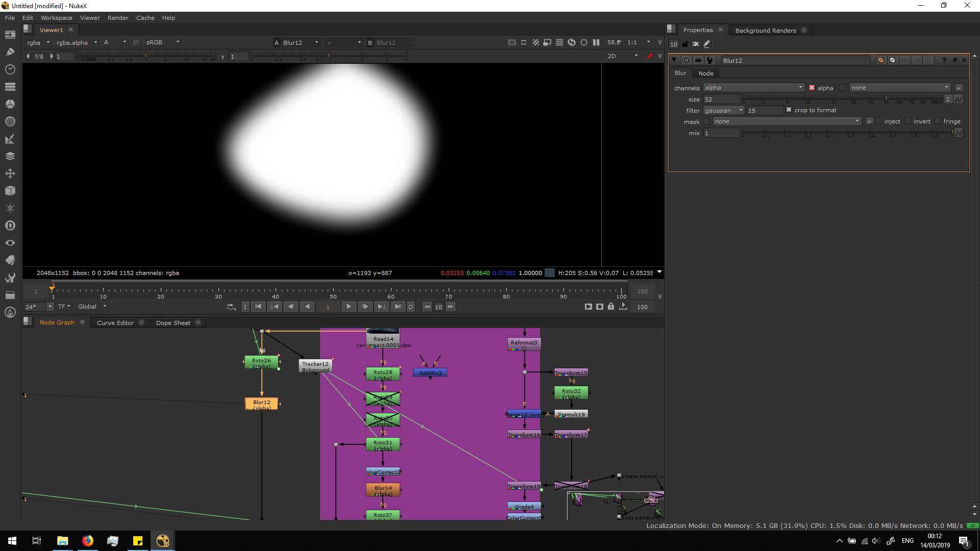Enable the invert mask checkbox
The image size is (980, 551).
tap(908, 121)
